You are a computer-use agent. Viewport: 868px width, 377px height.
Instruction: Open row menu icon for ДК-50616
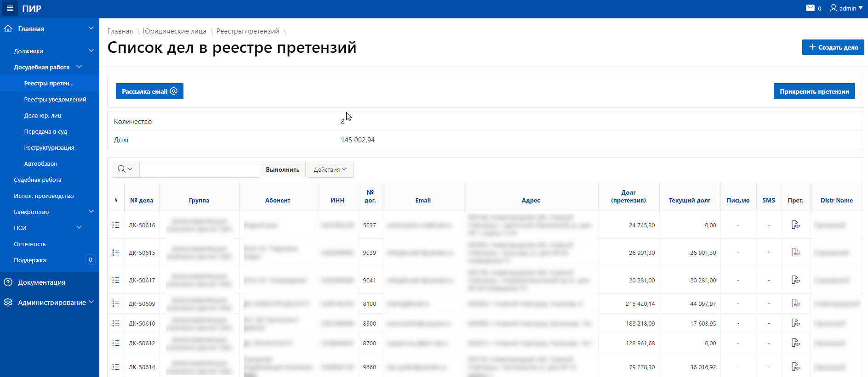[116, 225]
